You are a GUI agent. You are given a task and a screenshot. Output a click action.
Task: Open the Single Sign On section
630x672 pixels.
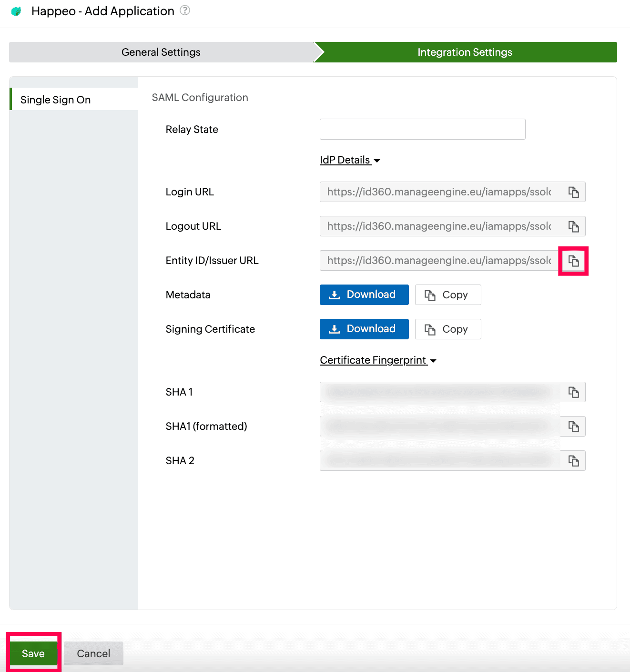74,99
